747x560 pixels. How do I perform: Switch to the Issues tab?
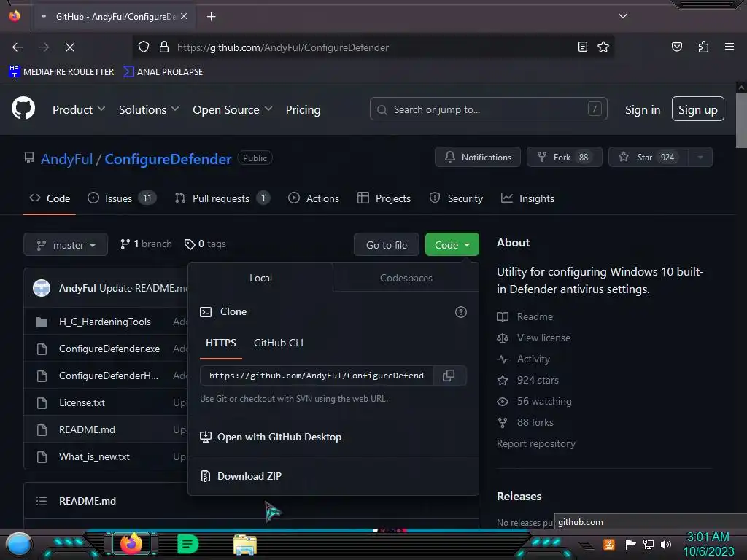coord(122,198)
